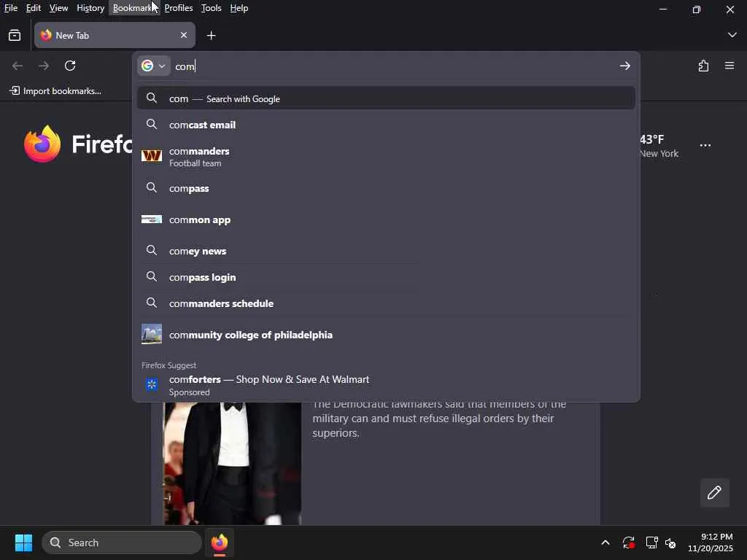
Task: Select the 'commanders schedule' suggestion
Action: coord(386,303)
